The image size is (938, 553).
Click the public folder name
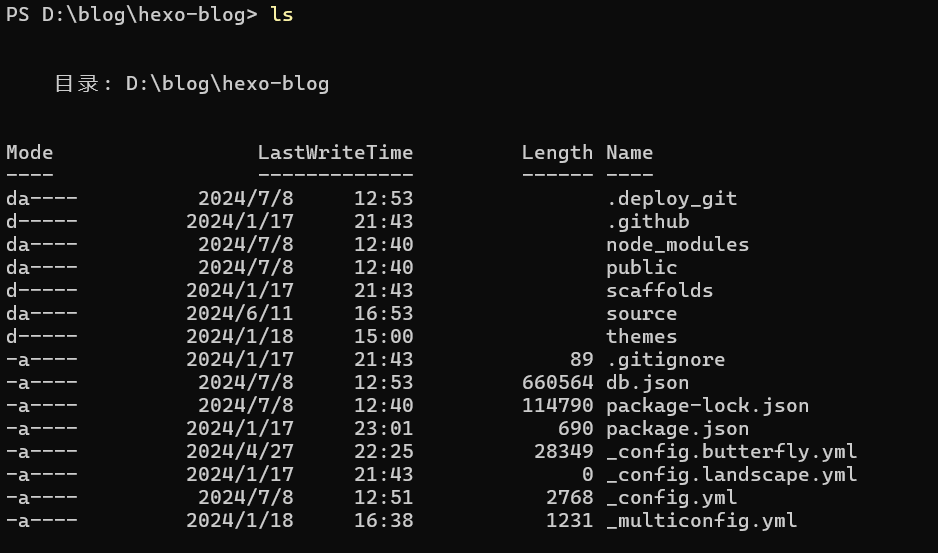(x=641, y=267)
